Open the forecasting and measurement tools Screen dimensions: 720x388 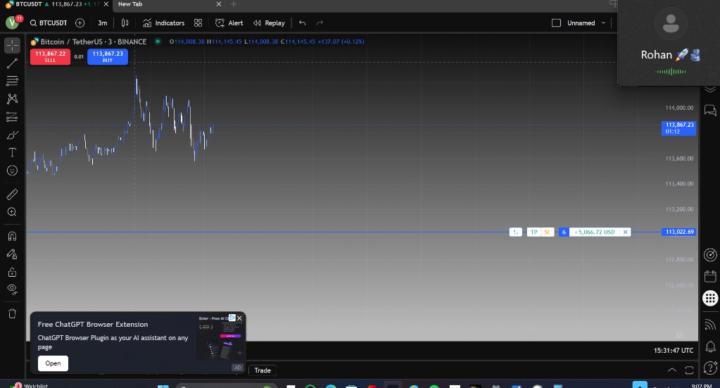[12, 117]
